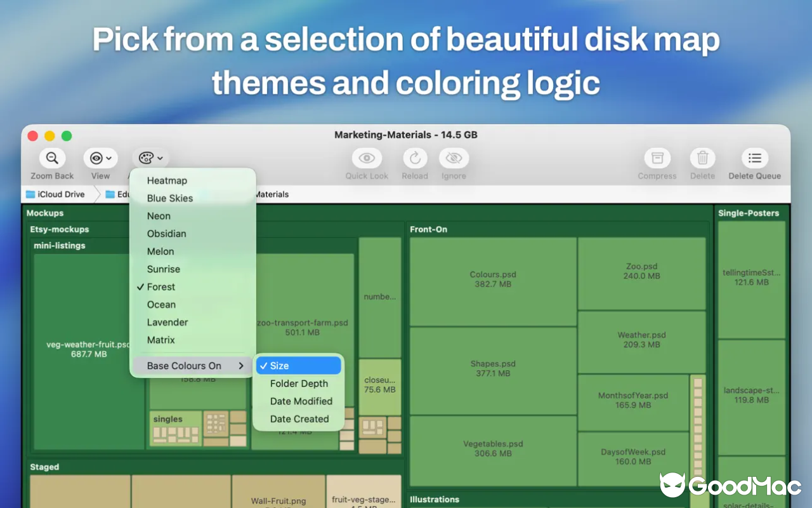This screenshot has width=812, height=508.
Task: Navigate to iCloud Drive via breadcrumb
Action: [60, 194]
